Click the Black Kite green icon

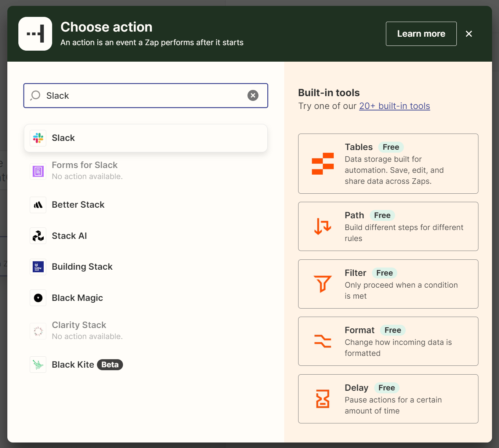tap(38, 365)
